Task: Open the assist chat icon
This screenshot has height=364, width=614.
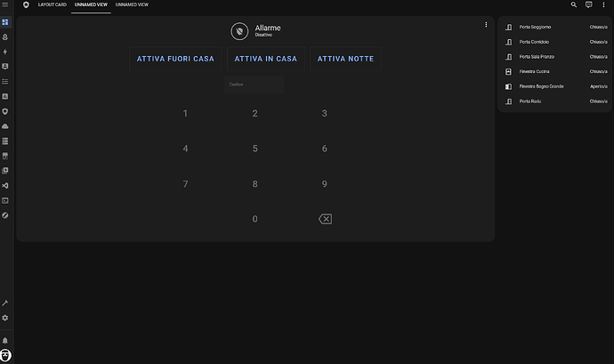Action: pos(588,4)
